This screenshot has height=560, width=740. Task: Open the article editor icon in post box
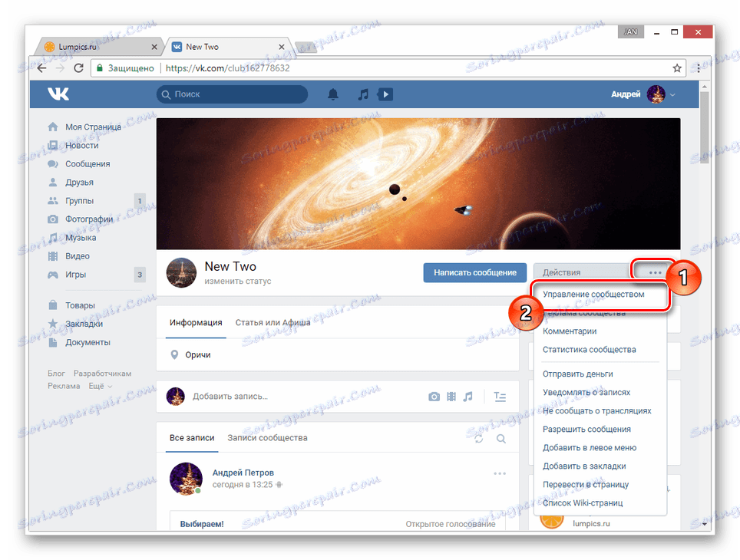pos(500,397)
